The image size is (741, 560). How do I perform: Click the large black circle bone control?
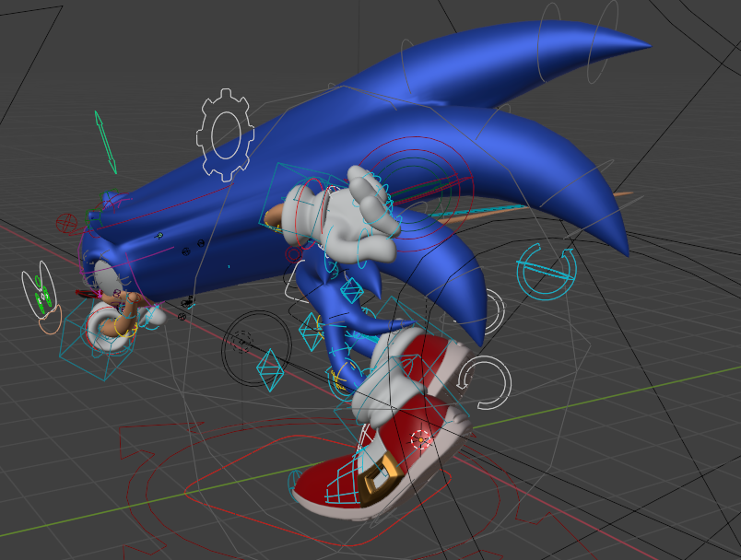(x=256, y=348)
